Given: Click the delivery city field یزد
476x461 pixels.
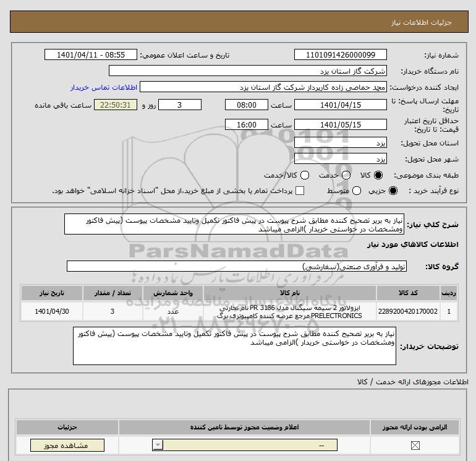Looking at the screenshot, I should [x=340, y=158].
